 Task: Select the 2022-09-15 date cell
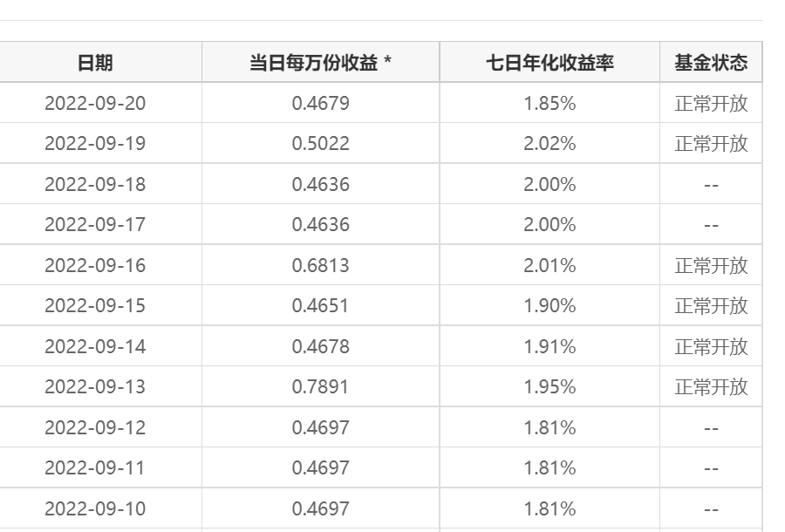pyautogui.click(x=95, y=306)
